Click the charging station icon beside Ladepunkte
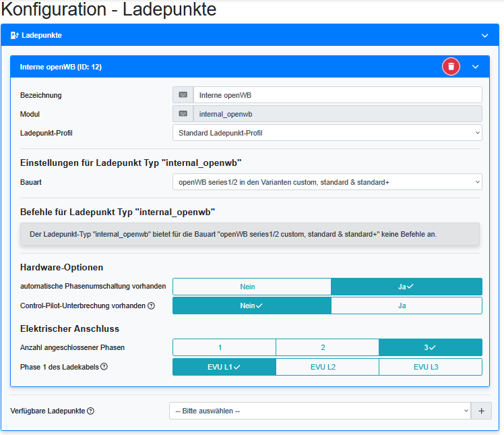Screen dimensions: 504x435 (x=14, y=35)
